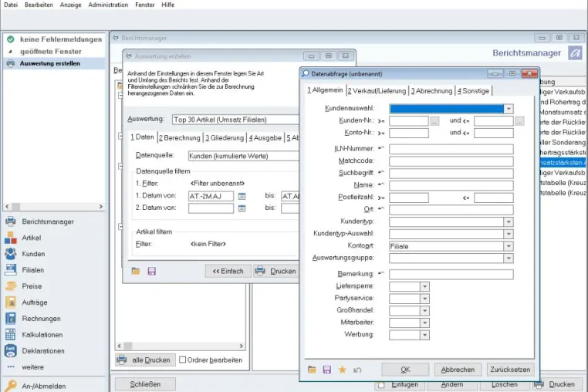Toggle 'Ordner bearbeiten' checkbox

click(x=183, y=360)
